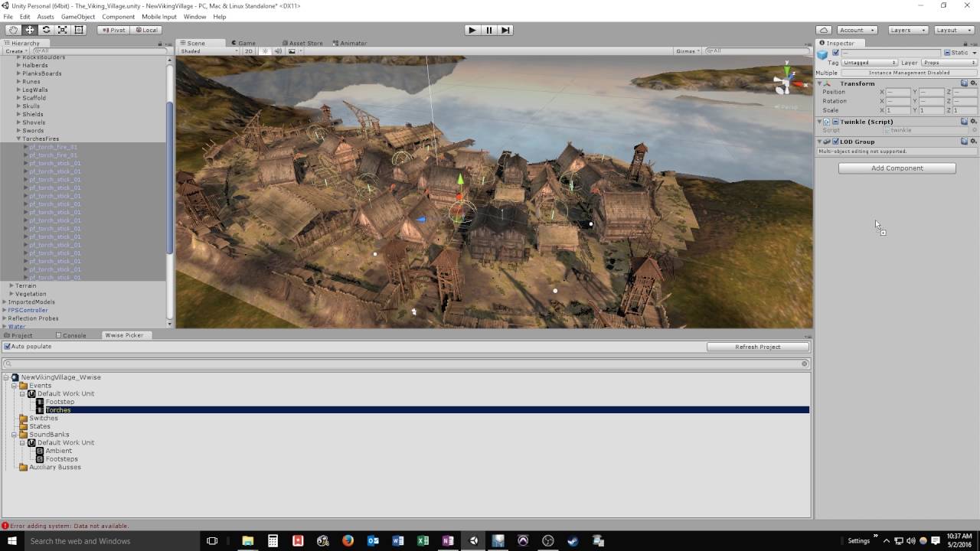980x551 pixels.
Task: Open Firefox from the taskbar
Action: point(348,540)
